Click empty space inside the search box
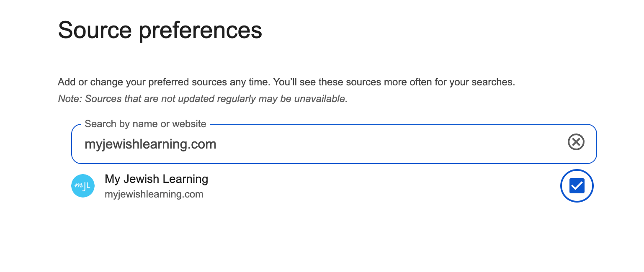This screenshot has height=272, width=644. click(x=389, y=144)
